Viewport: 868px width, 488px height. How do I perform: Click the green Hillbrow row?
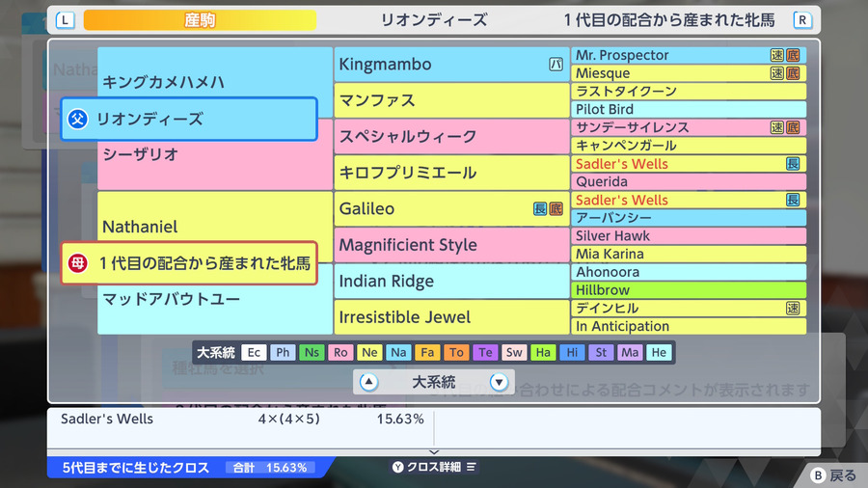point(688,290)
